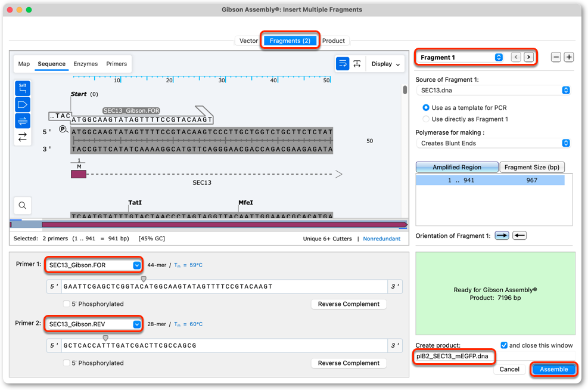
Task: Select Use as a template for PCR
Action: [x=426, y=108]
